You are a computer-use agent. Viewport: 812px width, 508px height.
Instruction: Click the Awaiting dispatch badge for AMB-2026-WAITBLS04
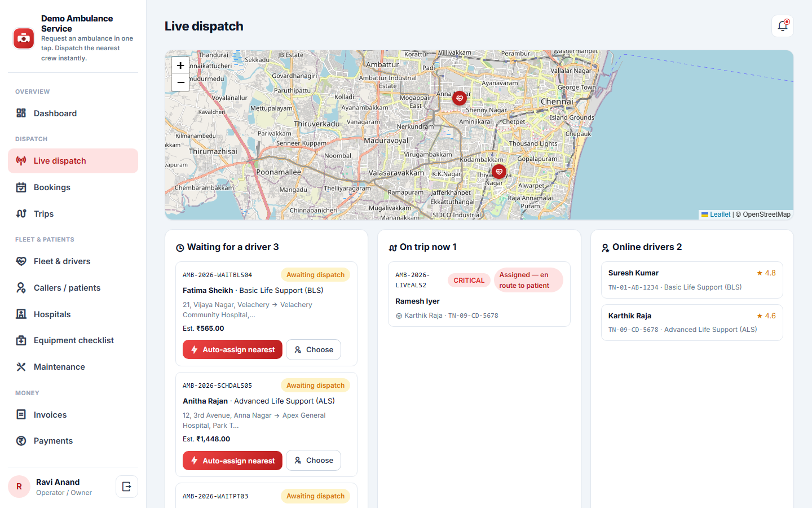(315, 275)
